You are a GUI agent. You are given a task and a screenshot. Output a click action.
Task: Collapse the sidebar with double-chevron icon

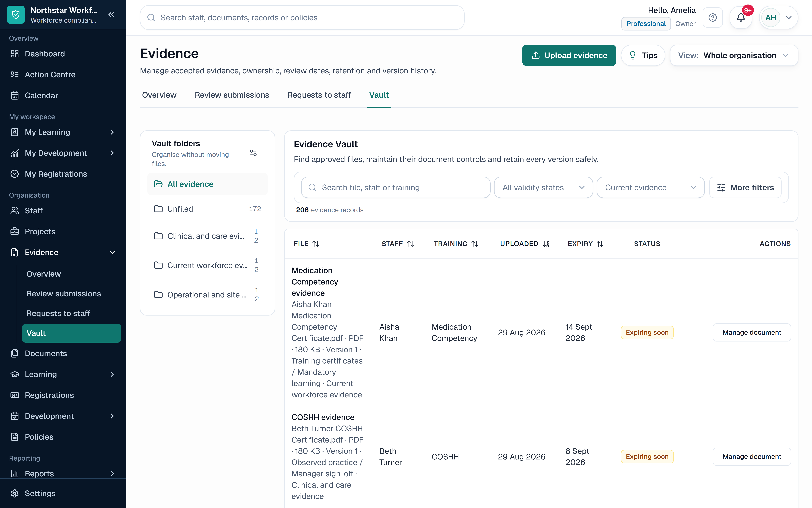tap(111, 15)
